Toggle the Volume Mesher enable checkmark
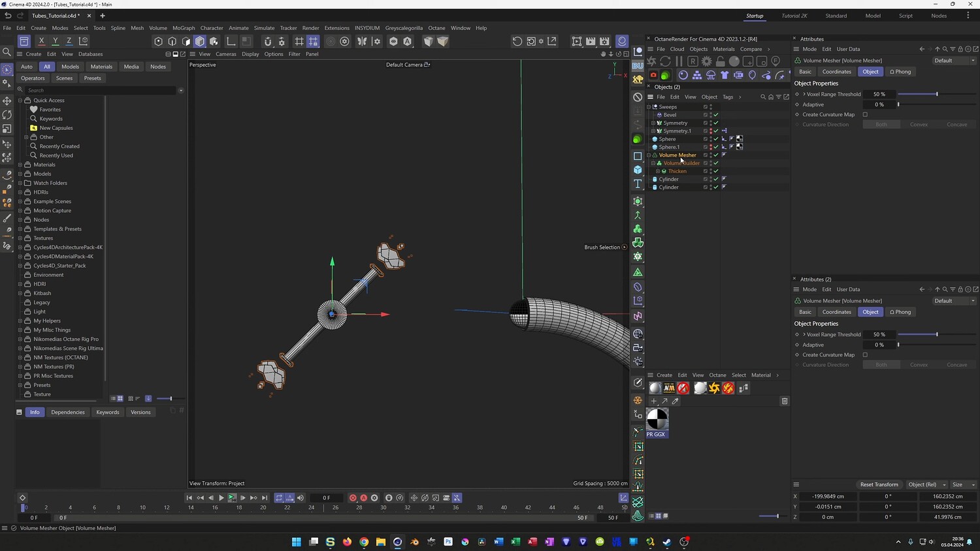This screenshot has width=980, height=551. click(716, 155)
